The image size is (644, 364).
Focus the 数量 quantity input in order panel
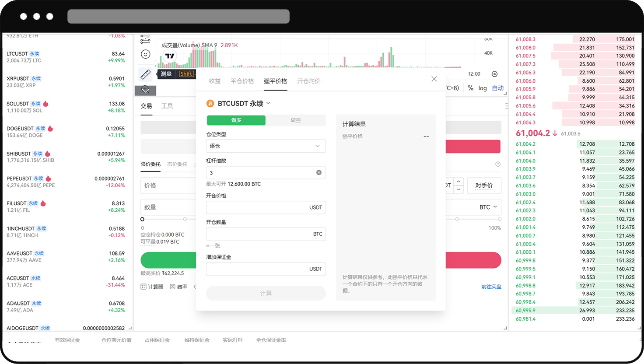pos(168,207)
